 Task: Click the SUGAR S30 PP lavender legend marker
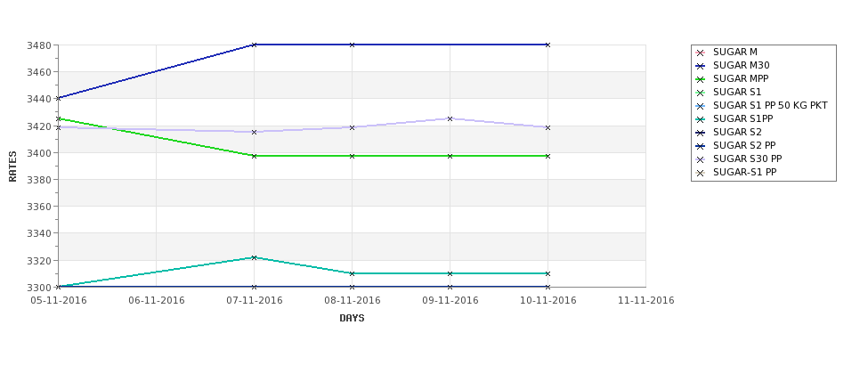pyautogui.click(x=701, y=159)
